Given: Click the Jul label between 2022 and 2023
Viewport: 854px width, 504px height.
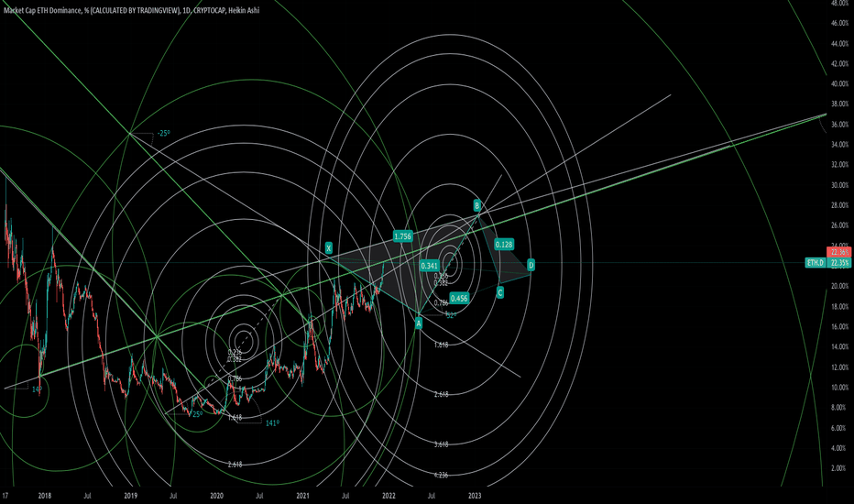Looking at the screenshot, I should (432, 496).
